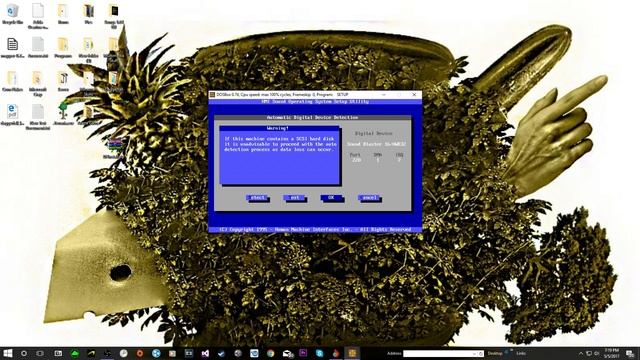Click the port value 220
Screen dimensions: 640x360
(x=356, y=160)
